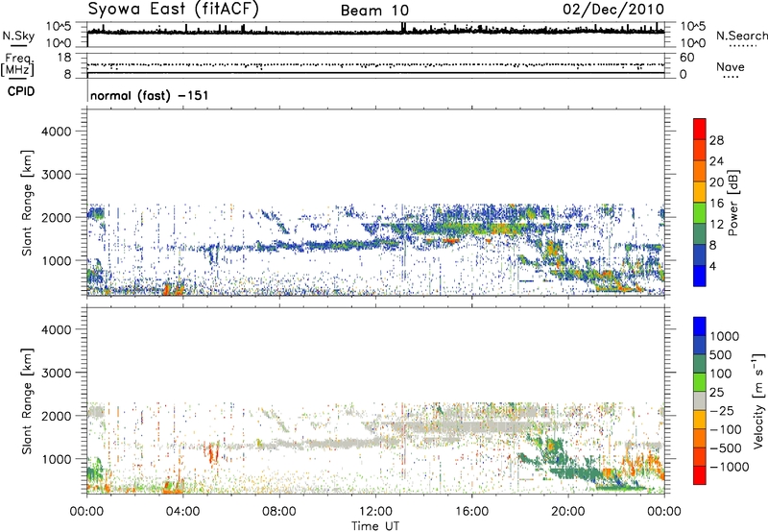Click the '16' power colorbar value
Image resolution: width=768 pixels, height=532 pixels.
point(716,204)
